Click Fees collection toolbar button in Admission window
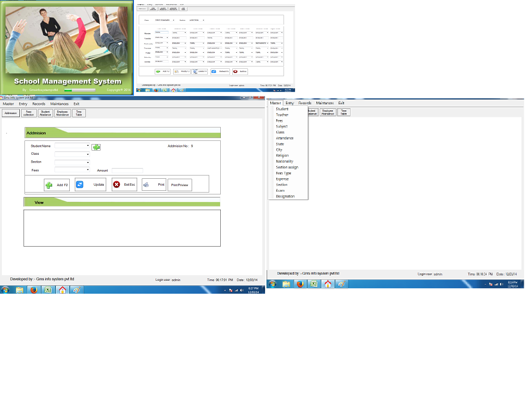 [x=29, y=113]
